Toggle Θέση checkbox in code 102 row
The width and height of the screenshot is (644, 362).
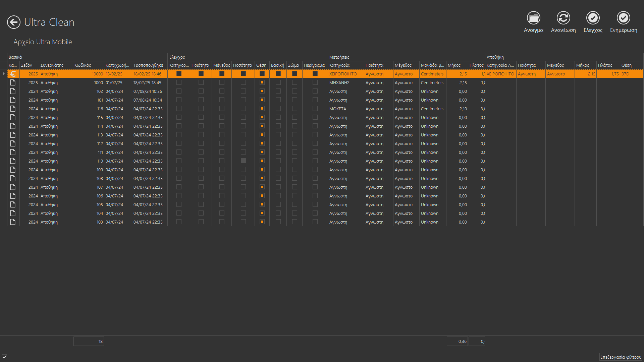262,91
